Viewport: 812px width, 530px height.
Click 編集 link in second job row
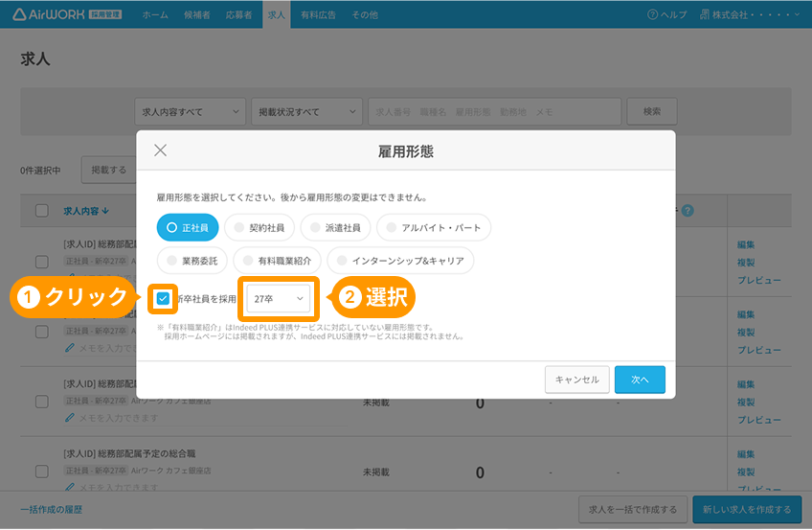746,314
